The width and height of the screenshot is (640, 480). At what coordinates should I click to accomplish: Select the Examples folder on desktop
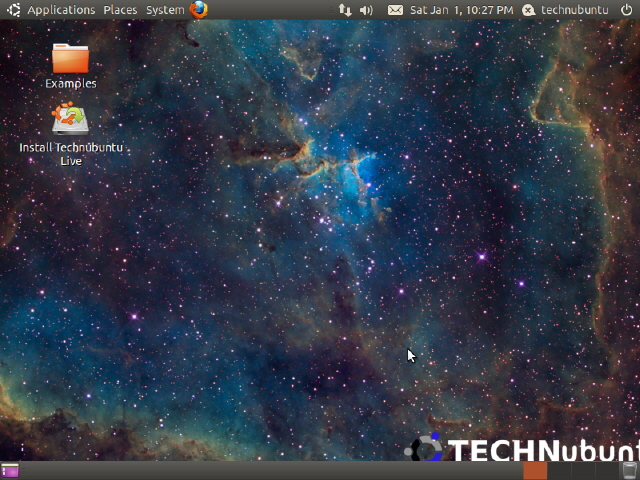pyautogui.click(x=71, y=66)
